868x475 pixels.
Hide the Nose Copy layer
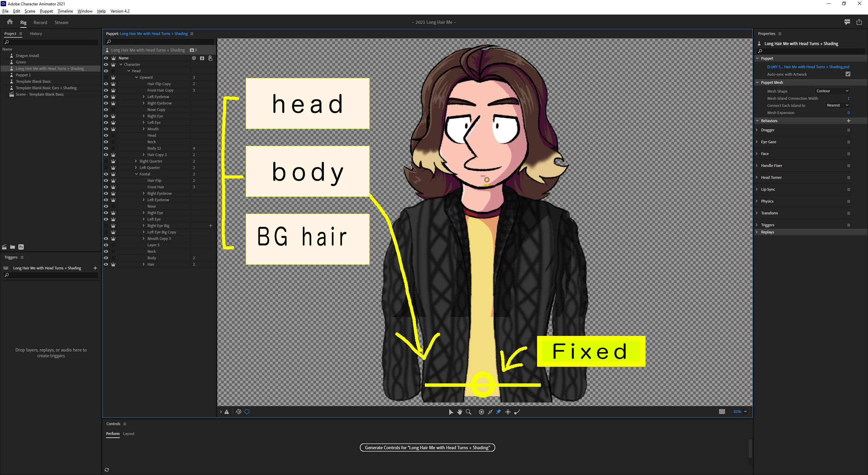pyautogui.click(x=106, y=110)
